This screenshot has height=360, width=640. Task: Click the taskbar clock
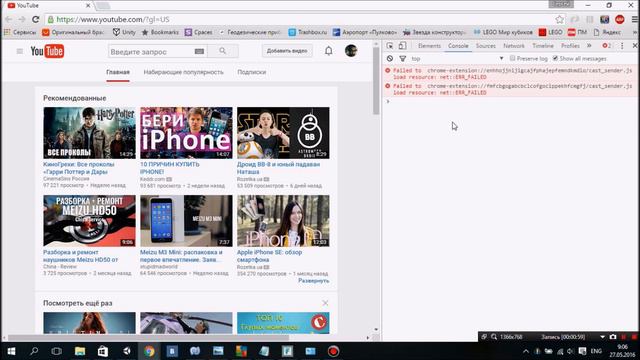point(622,351)
